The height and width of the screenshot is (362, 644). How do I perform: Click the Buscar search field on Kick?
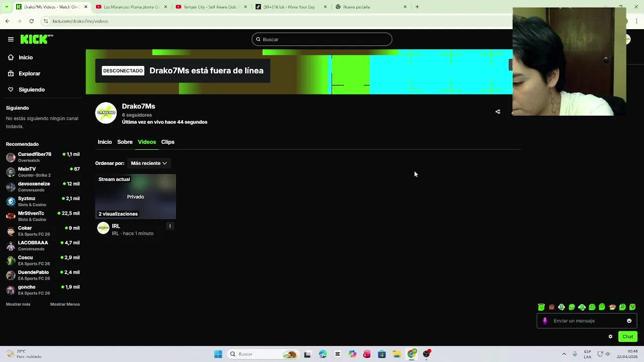322,39
